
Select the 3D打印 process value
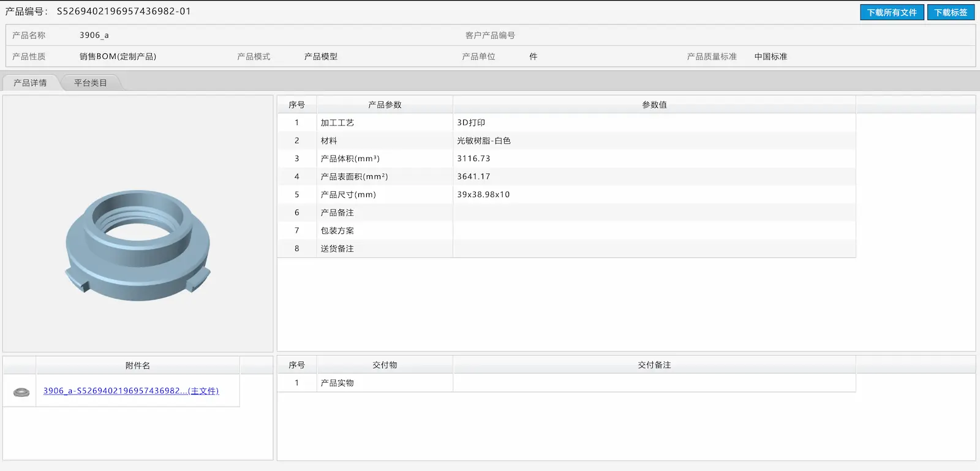click(471, 122)
